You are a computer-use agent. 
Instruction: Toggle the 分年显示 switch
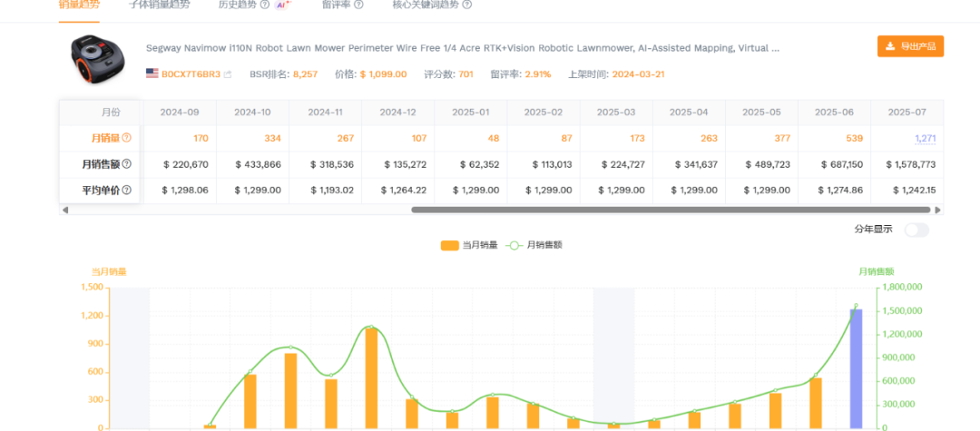(916, 230)
